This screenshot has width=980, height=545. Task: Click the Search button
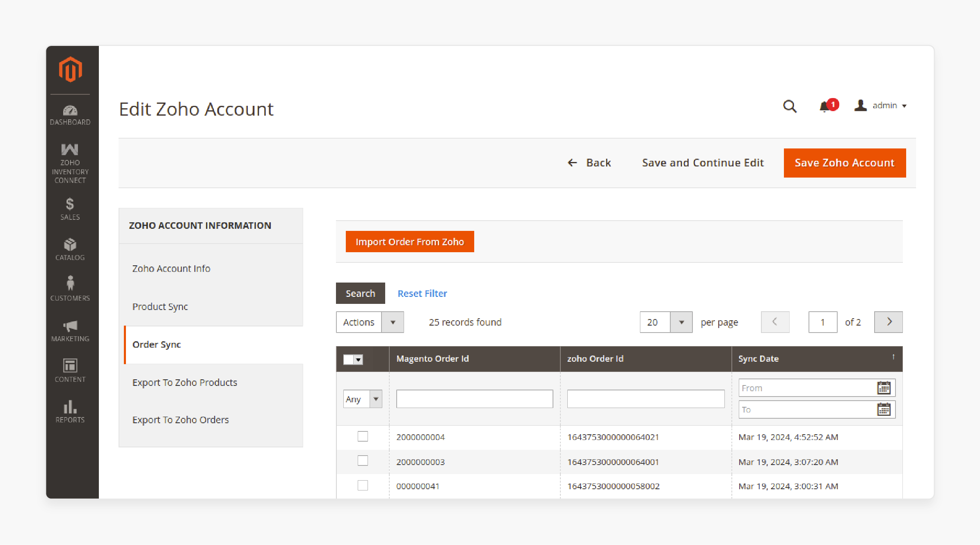pyautogui.click(x=360, y=293)
